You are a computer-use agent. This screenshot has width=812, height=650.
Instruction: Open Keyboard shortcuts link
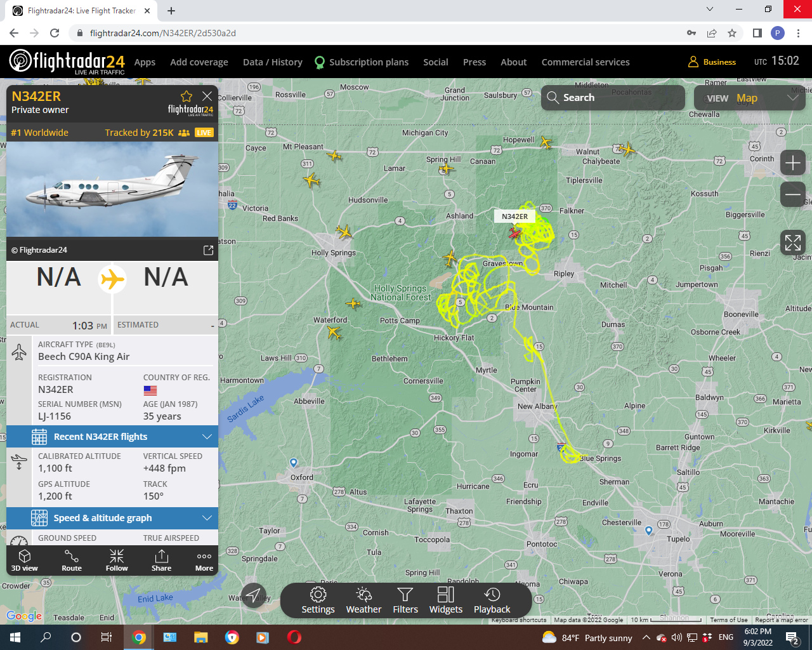click(518, 620)
